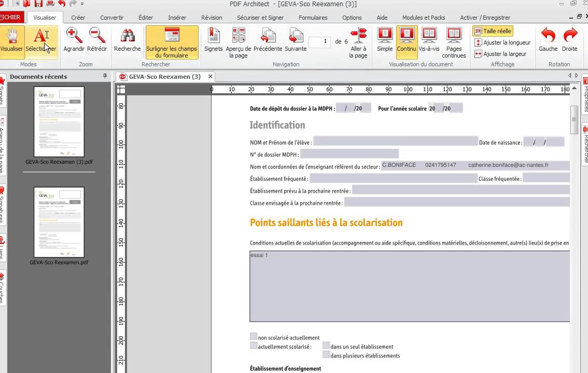Screen dimensions: 588x373
Task: Click save icon in quick access toolbar
Action: coord(38,4)
